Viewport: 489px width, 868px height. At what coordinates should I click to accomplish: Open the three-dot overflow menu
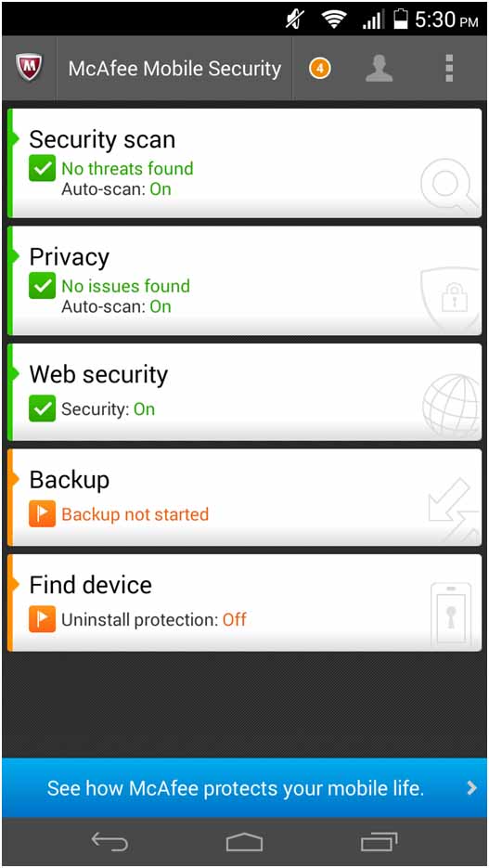(448, 68)
